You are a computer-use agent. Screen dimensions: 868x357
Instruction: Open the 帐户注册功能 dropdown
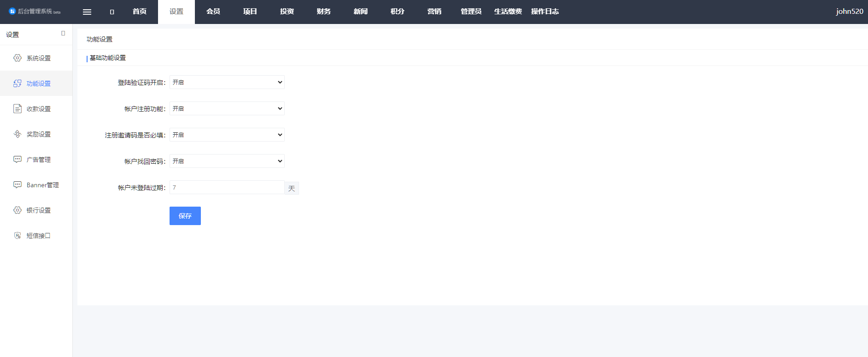227,108
